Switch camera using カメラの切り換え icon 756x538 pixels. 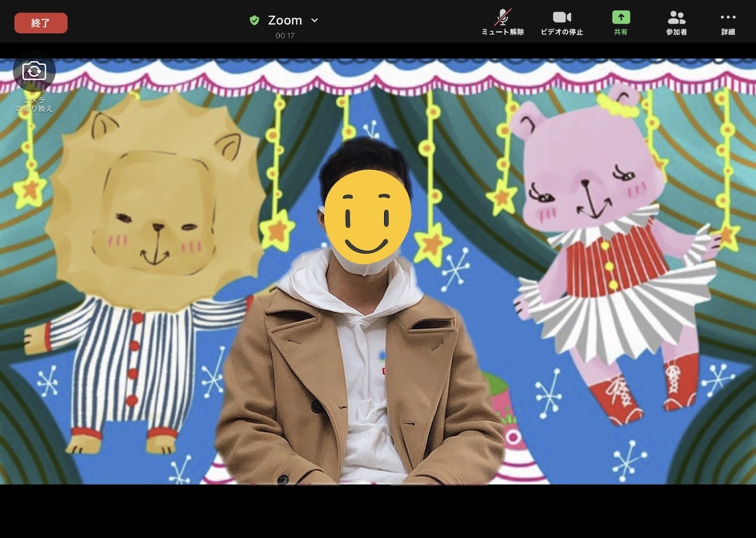34,71
